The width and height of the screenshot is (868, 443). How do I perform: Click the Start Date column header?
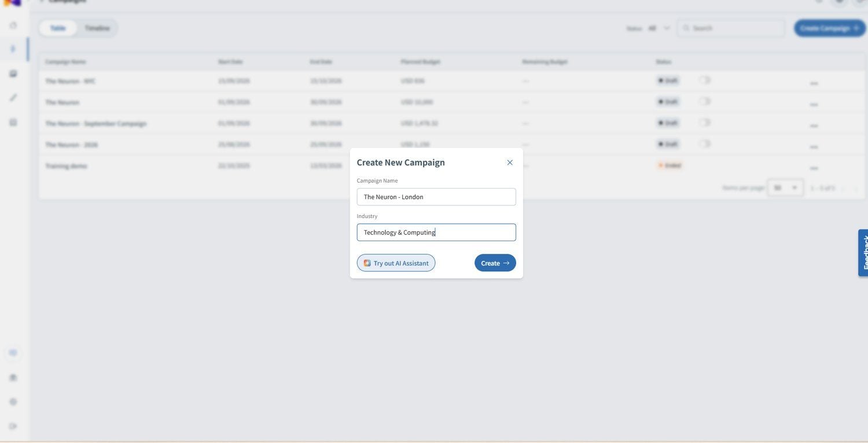pyautogui.click(x=230, y=61)
